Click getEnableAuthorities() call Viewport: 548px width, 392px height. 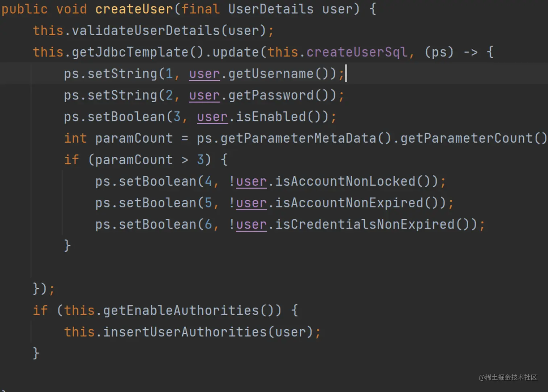pos(188,310)
